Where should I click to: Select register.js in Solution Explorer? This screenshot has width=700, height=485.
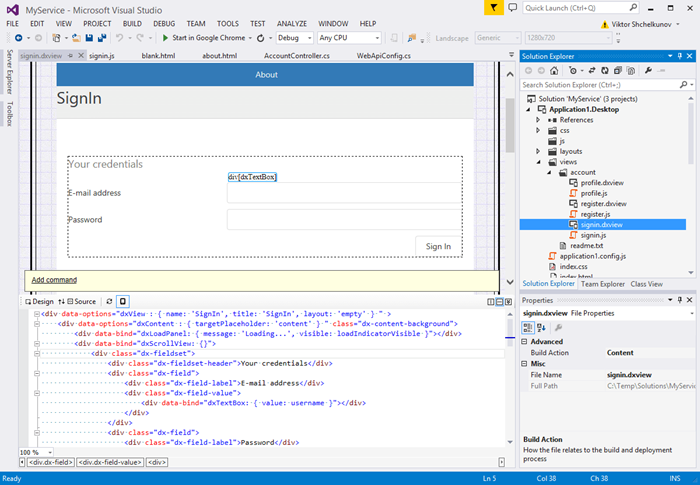coord(594,214)
